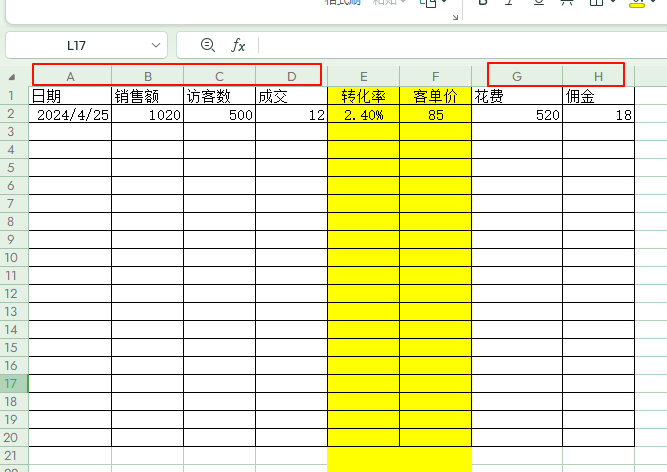Select the cell containing 2024/4/25
The image size is (667, 472).
pyautogui.click(x=70, y=114)
